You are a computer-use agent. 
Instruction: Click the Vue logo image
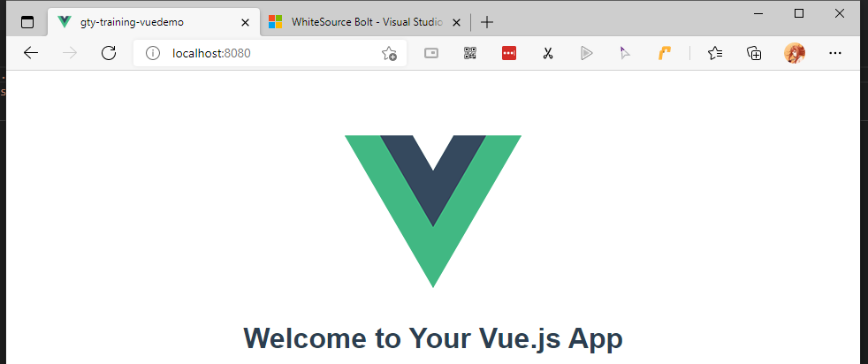click(433, 211)
